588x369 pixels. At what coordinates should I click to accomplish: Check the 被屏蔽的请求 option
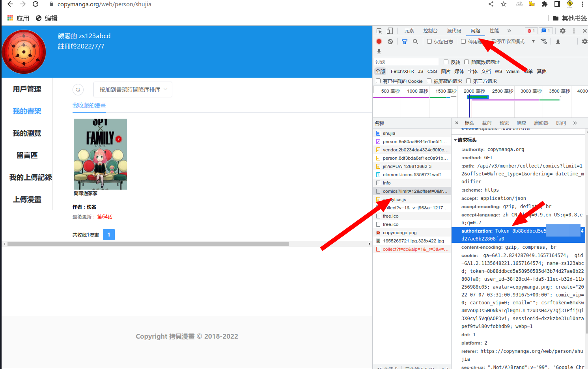tap(429, 81)
